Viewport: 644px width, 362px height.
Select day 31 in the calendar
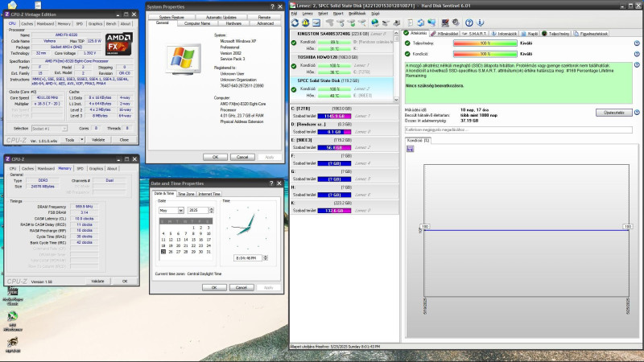click(208, 252)
